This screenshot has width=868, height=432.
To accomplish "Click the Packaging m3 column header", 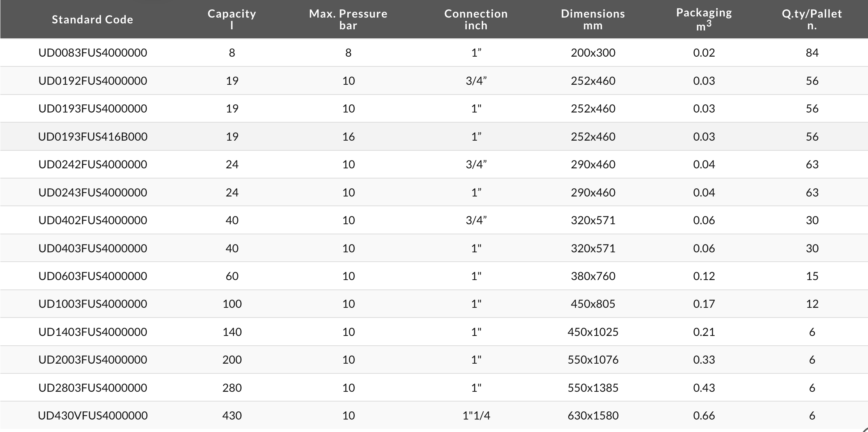I will [x=704, y=19].
